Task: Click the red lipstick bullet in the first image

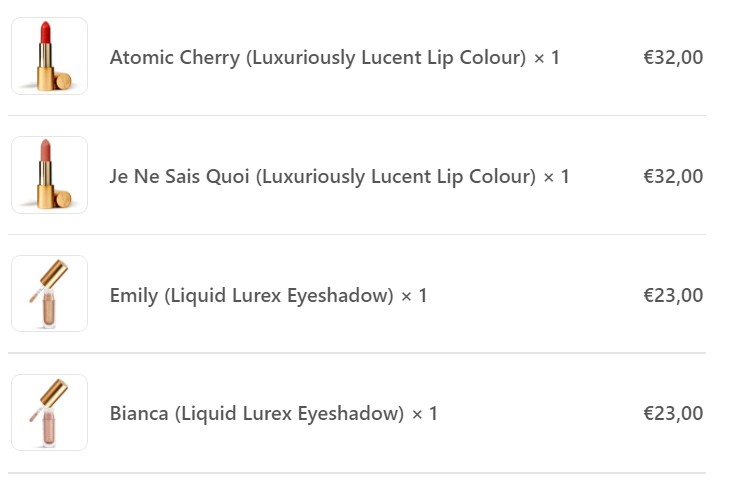Action: [45, 32]
